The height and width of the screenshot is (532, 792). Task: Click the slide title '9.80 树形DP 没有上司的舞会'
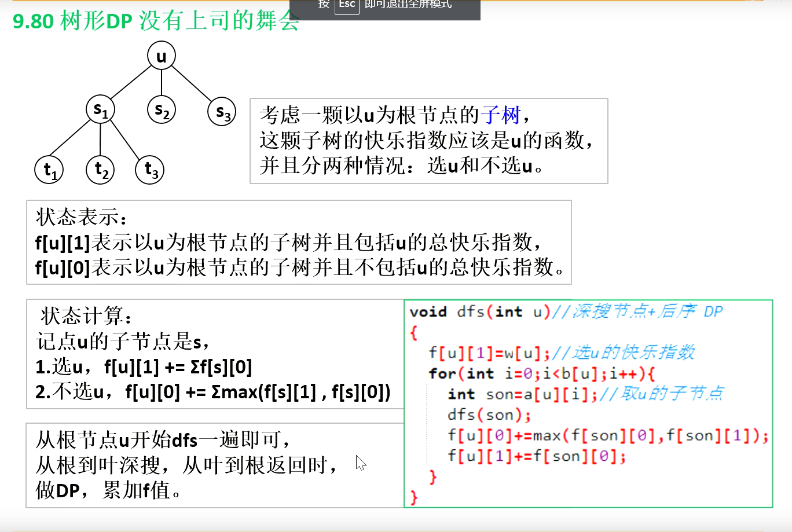(156, 21)
